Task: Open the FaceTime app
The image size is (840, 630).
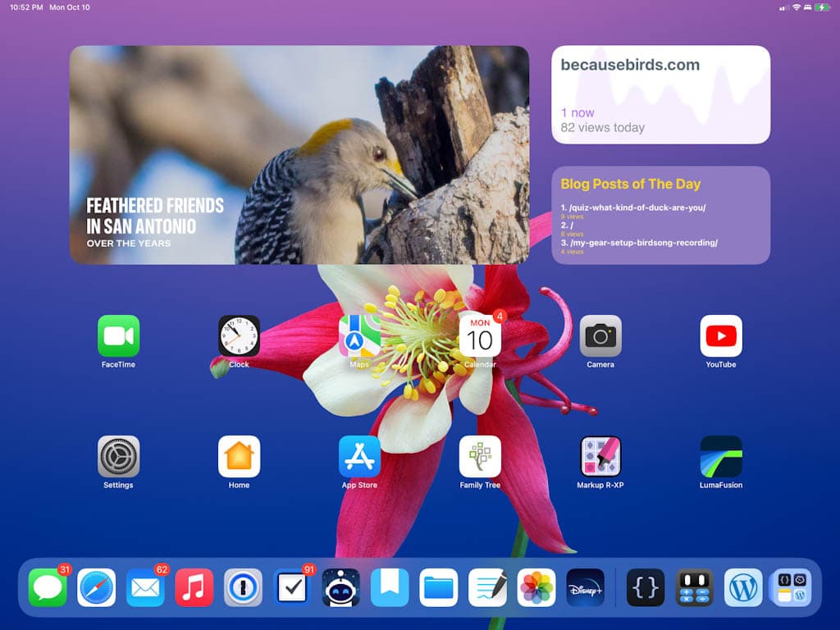Action: pos(118,336)
